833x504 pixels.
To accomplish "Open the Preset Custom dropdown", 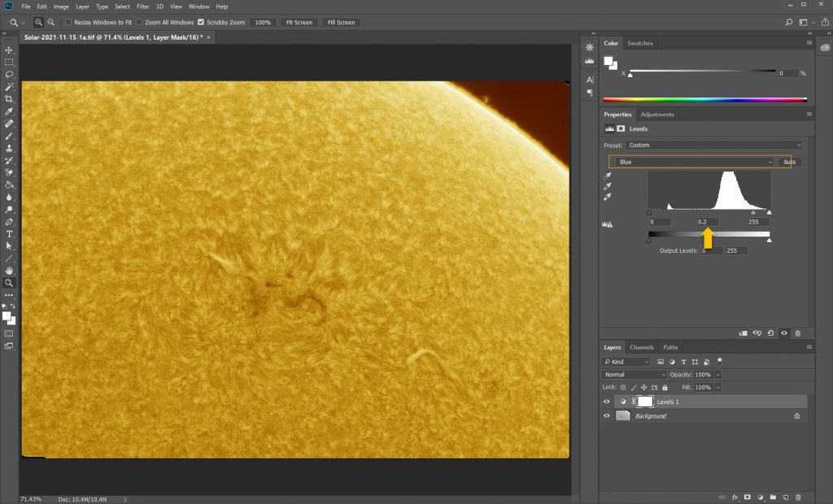I will point(714,146).
